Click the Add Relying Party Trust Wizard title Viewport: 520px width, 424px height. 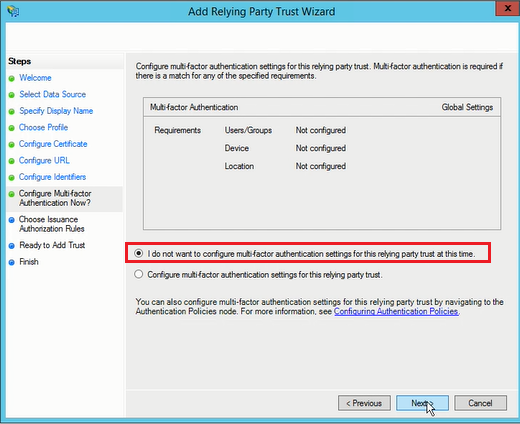(262, 11)
